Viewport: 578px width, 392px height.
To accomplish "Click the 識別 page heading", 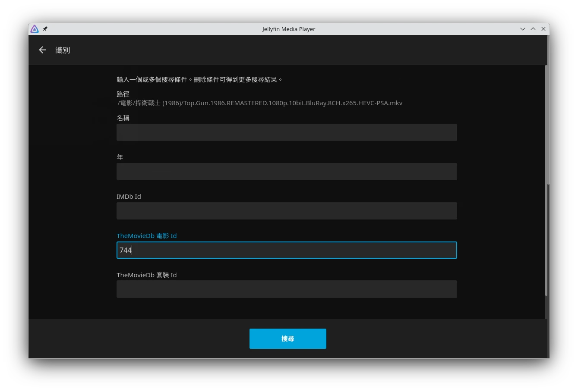I will click(x=63, y=50).
